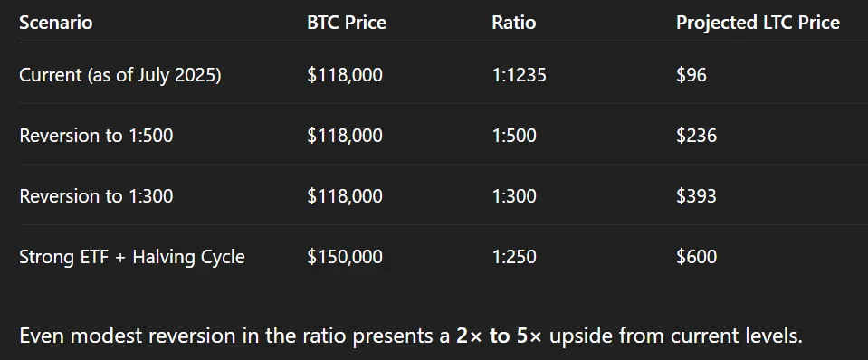Click the bold 2× to 5× text

point(500,336)
